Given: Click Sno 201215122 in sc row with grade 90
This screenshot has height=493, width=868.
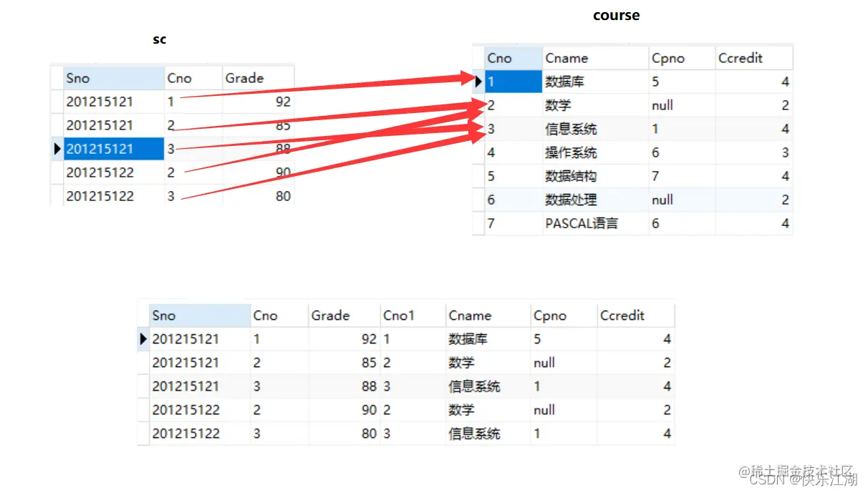Looking at the screenshot, I should coord(100,172).
